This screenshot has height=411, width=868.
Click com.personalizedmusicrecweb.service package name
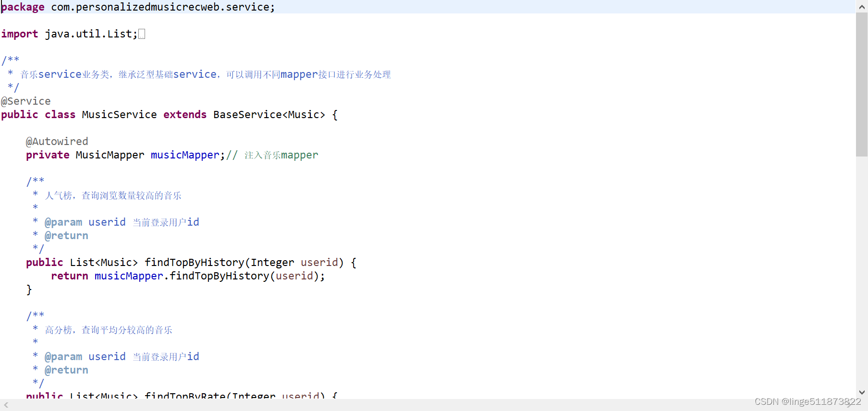point(161,7)
